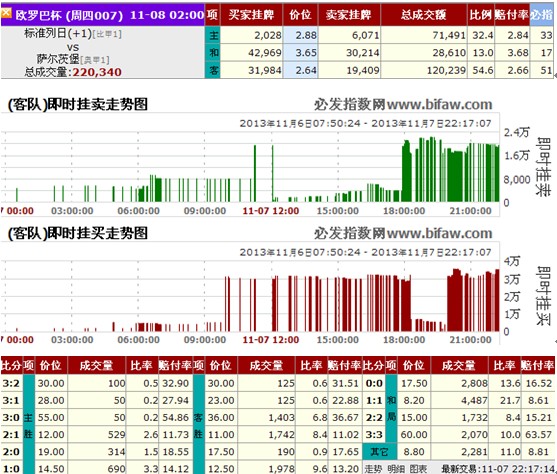This screenshot has width=557, height=474.
Task: Select the 主 (home) row marker
Action: [x=213, y=35]
